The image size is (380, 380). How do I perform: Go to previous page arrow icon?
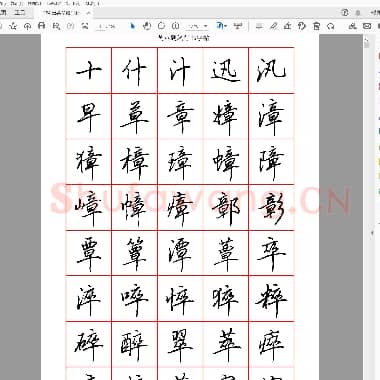[x=71, y=26]
